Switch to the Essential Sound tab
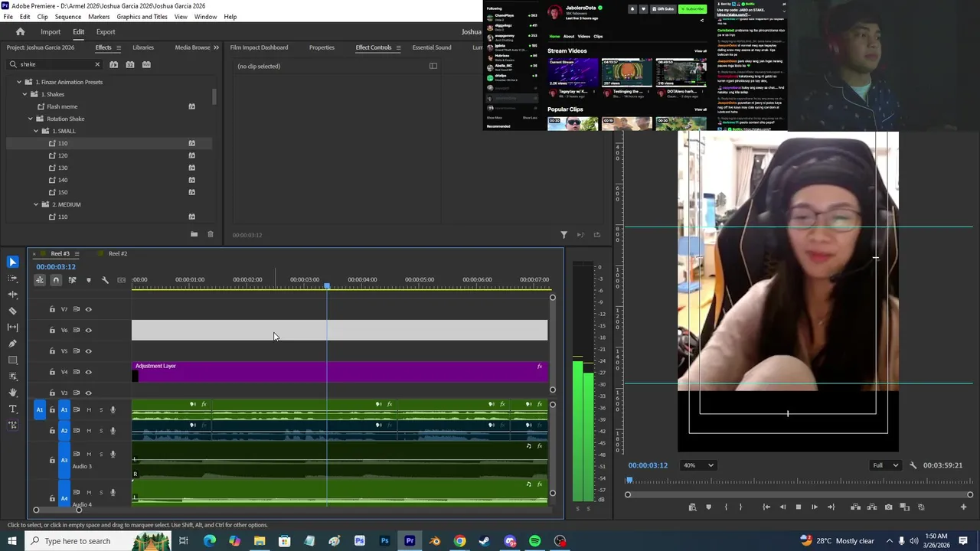This screenshot has width=980, height=551. coord(432,47)
